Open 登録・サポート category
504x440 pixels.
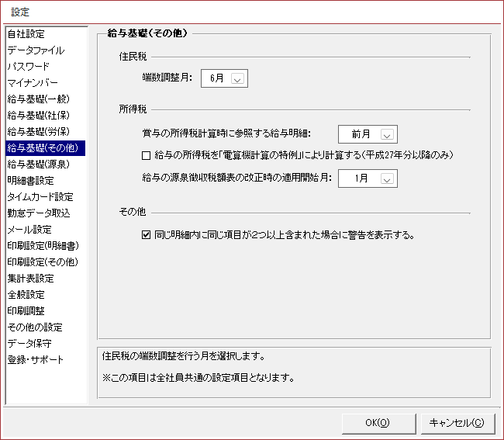(36, 360)
